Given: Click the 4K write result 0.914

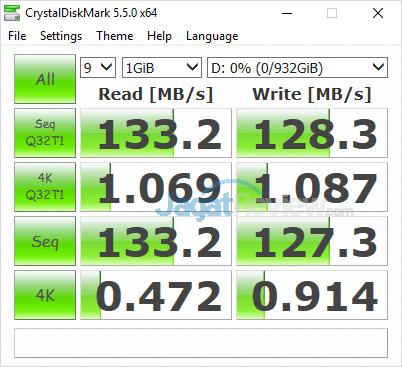Looking at the screenshot, I should (x=312, y=295).
